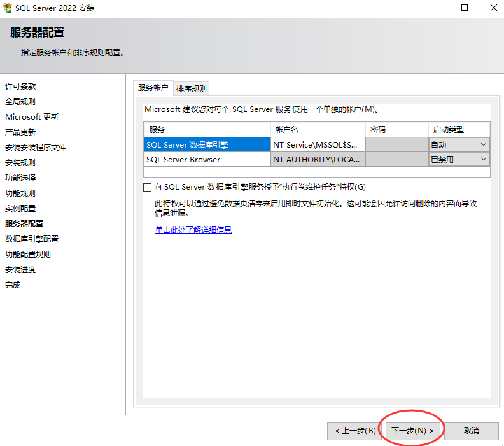
Task: Cancel the installation with 取消
Action: coord(471,431)
